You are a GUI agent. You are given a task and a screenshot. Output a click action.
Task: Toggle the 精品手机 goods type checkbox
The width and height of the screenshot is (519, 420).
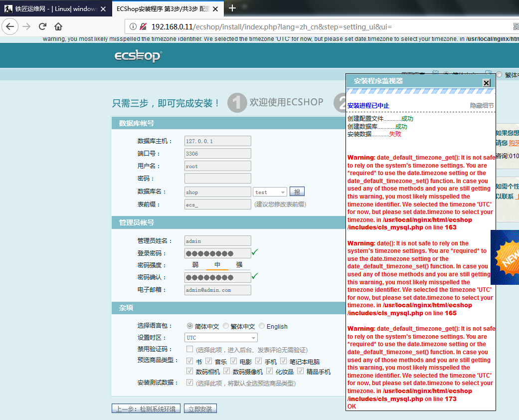tap(300, 371)
